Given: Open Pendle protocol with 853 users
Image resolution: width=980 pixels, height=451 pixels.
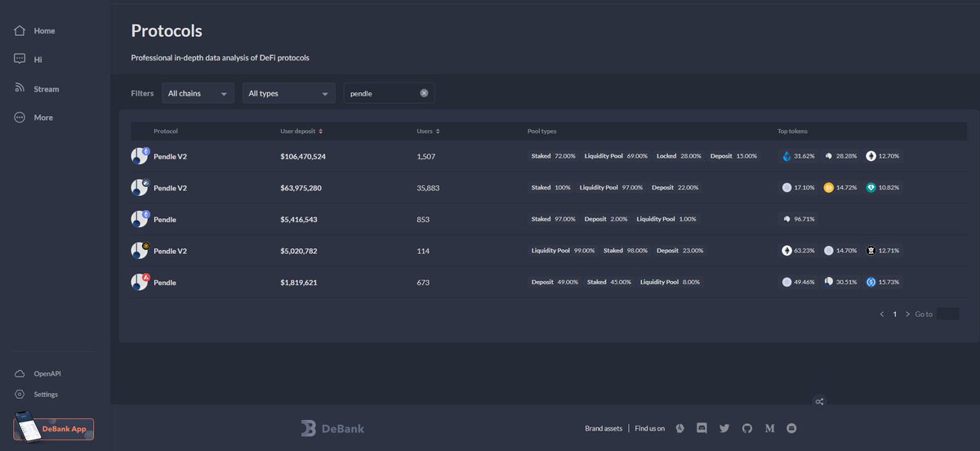Looking at the screenshot, I should click(549, 219).
